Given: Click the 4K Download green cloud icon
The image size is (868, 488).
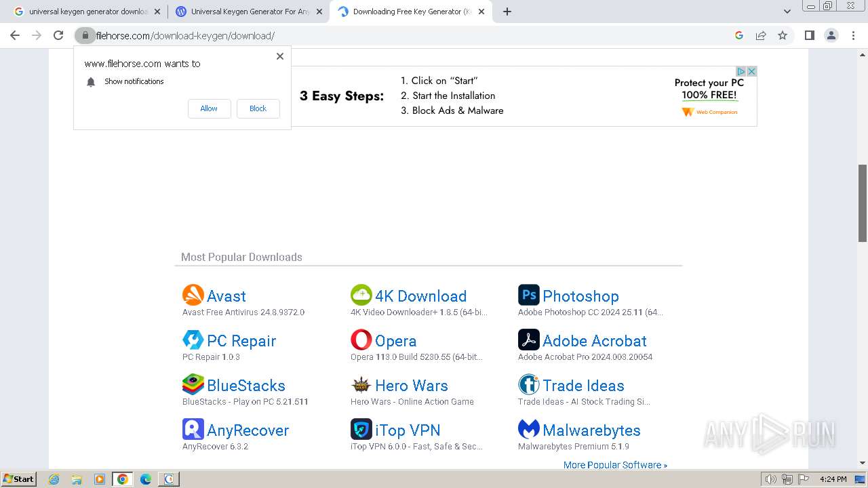Looking at the screenshot, I should (x=361, y=295).
